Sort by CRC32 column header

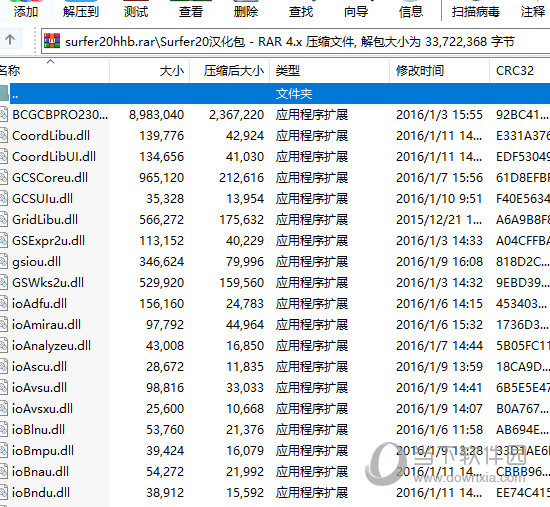520,71
